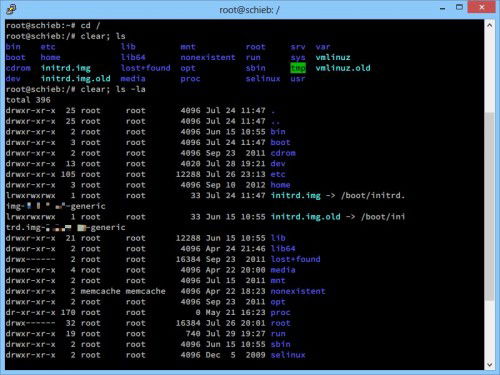Click lost+found in the short ls listing

146,68
